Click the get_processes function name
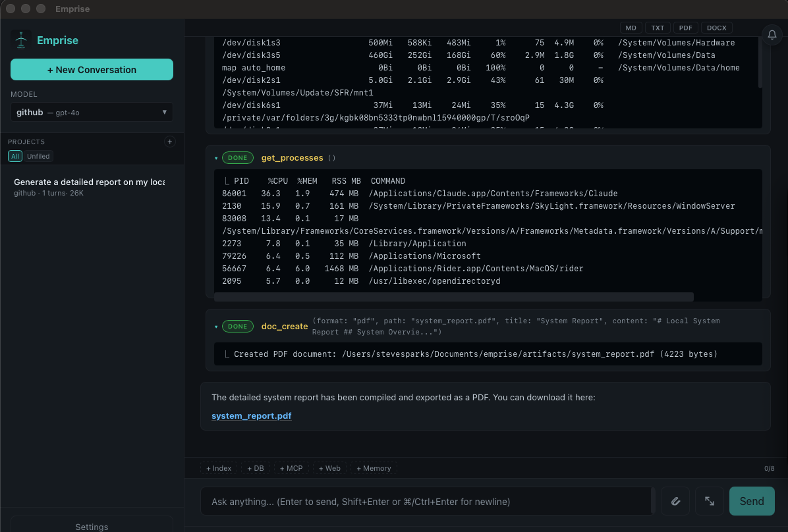 click(x=292, y=158)
